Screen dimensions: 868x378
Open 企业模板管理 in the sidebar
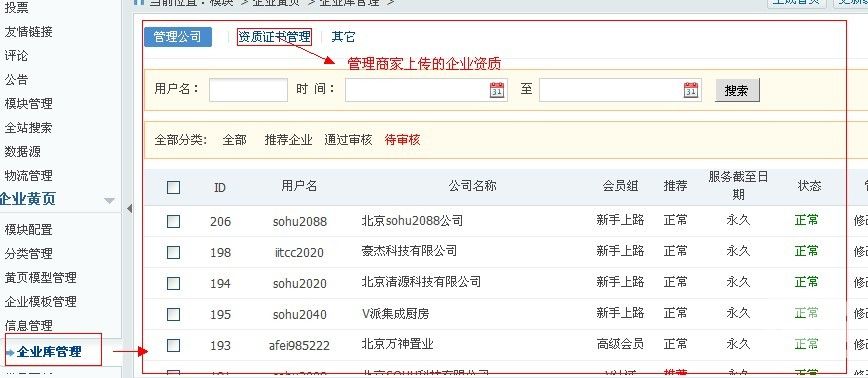(x=40, y=302)
